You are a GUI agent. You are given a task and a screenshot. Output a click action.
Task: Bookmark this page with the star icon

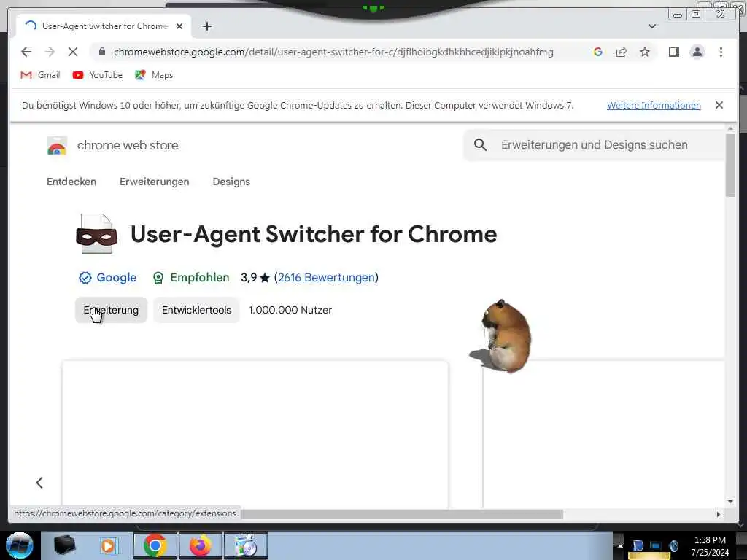pos(645,52)
